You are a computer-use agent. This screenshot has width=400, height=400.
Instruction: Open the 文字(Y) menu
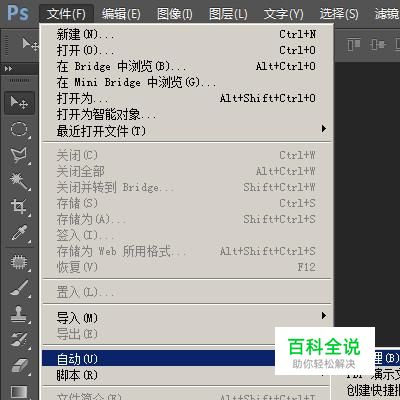284,14
